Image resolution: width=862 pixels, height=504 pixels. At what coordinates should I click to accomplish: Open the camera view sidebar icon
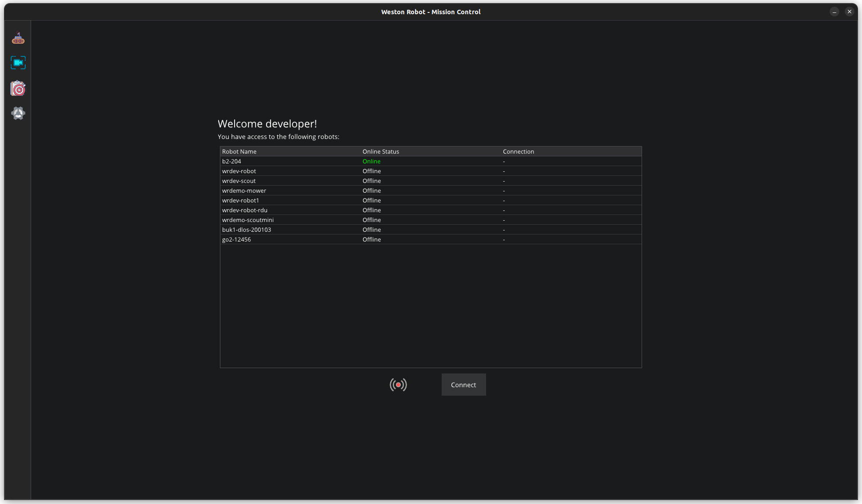click(18, 63)
